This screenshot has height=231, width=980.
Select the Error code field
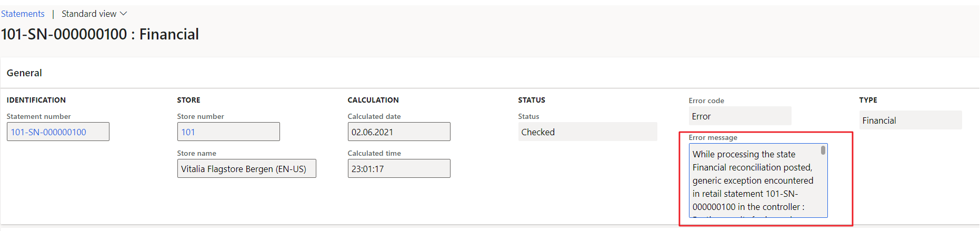739,116
